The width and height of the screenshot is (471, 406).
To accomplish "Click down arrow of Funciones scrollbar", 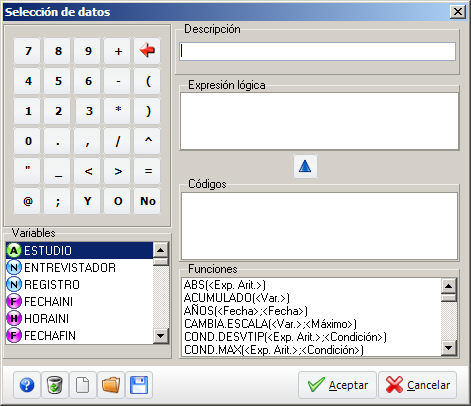I will click(x=449, y=348).
